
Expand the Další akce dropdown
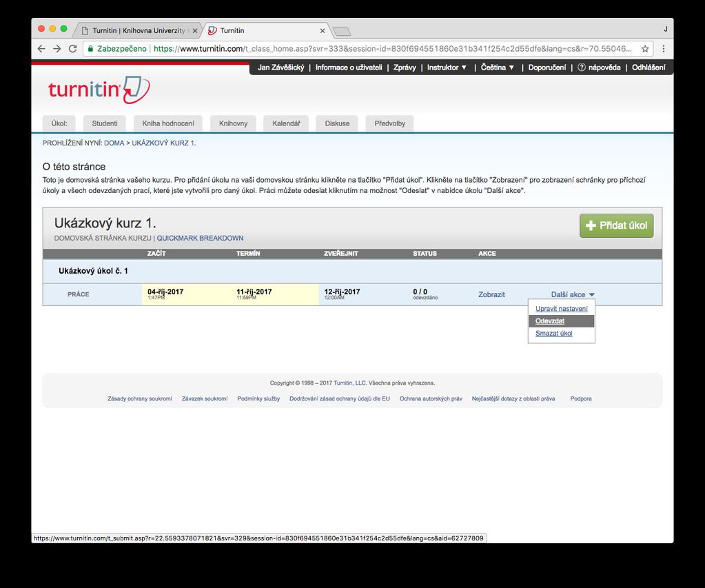point(573,294)
